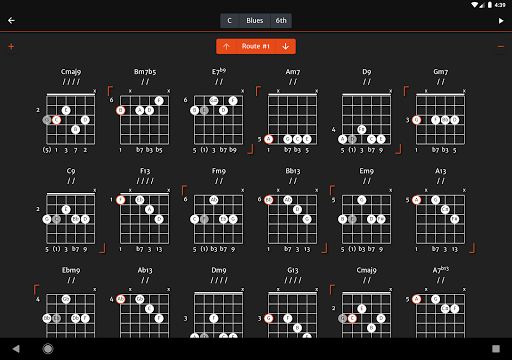Start playback with the play icon
This screenshot has height=360, width=512.
point(501,21)
